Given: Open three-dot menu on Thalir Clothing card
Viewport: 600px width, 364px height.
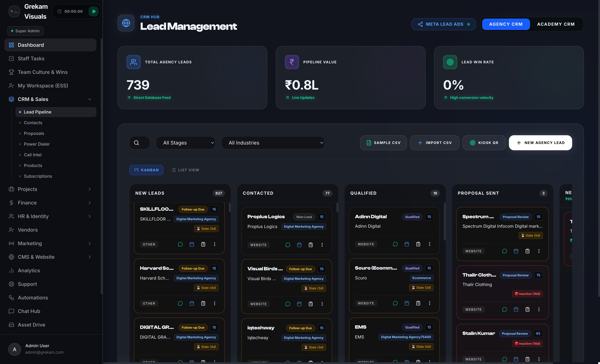Looking at the screenshot, I should (539, 309).
